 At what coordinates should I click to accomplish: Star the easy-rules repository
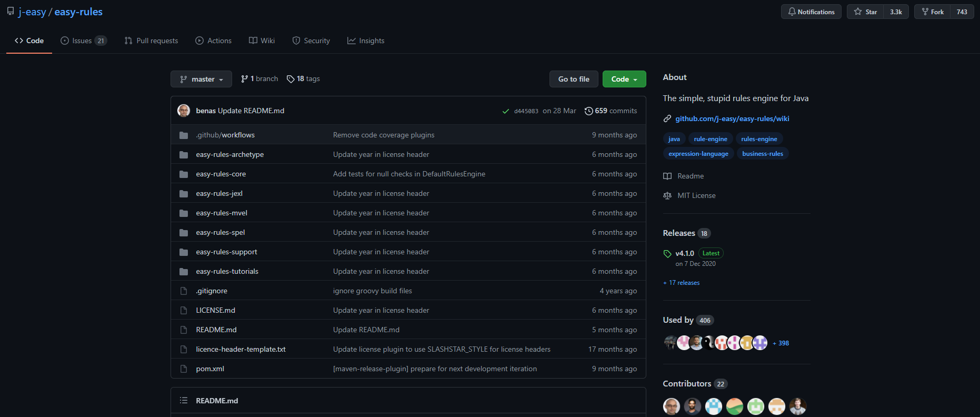865,12
